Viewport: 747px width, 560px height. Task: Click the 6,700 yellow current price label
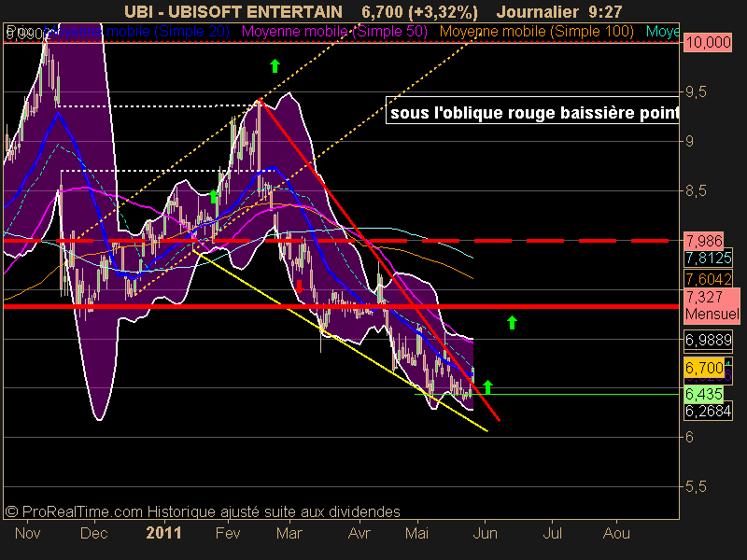click(x=704, y=368)
